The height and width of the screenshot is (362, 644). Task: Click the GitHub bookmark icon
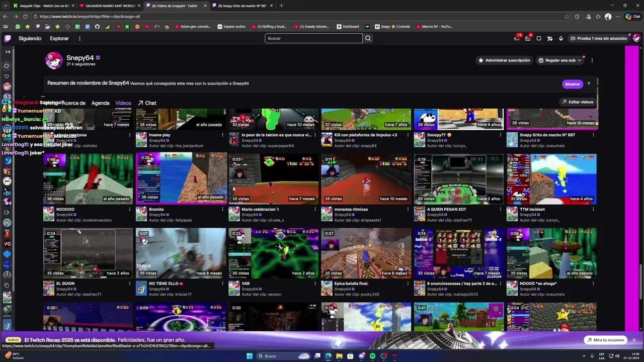pos(97,27)
